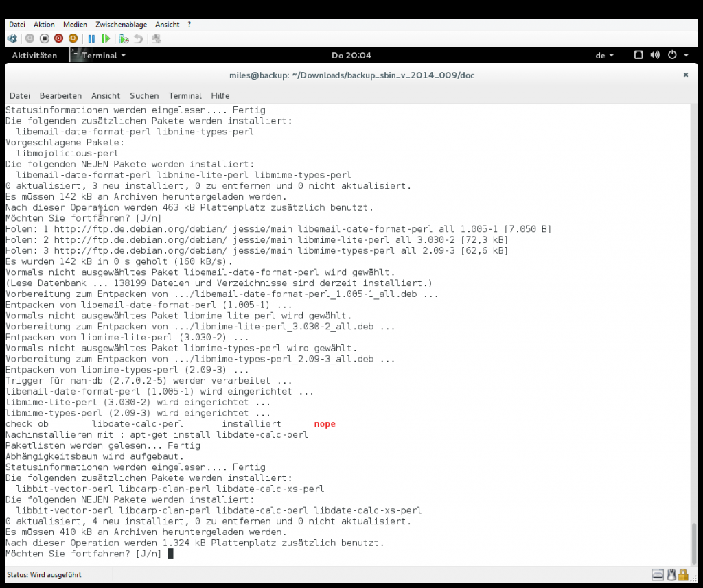Image resolution: width=703 pixels, height=588 pixels.
Task: Open the VM window's Ansicht menu
Action: click(168, 25)
